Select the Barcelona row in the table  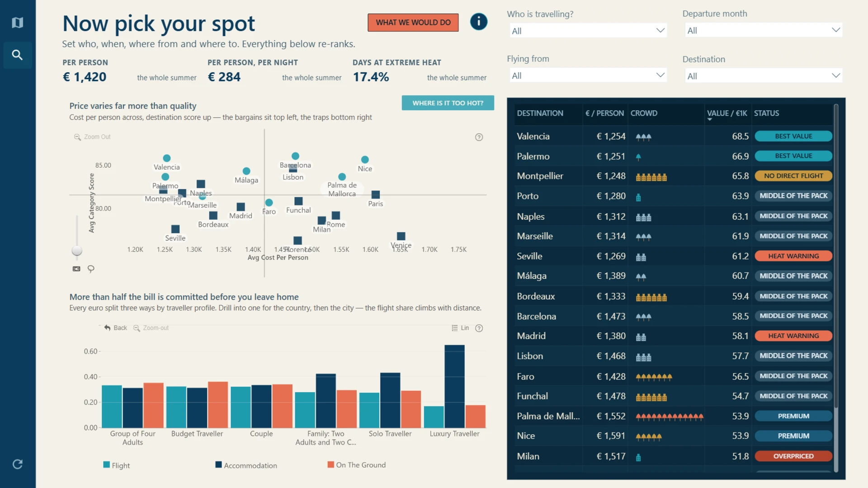[674, 316]
